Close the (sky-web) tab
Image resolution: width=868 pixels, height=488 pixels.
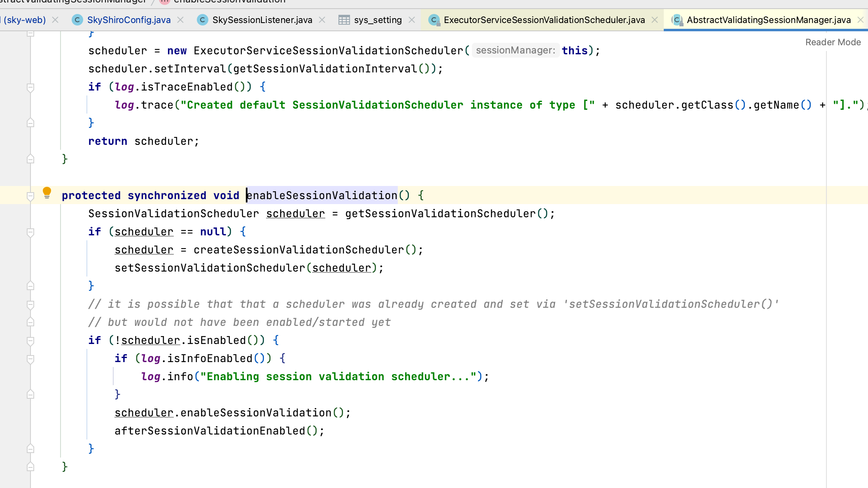[55, 20]
